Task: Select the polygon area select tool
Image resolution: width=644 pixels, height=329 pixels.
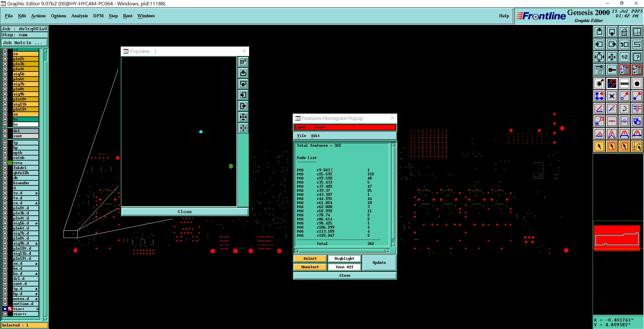Action: pyautogui.click(x=625, y=146)
